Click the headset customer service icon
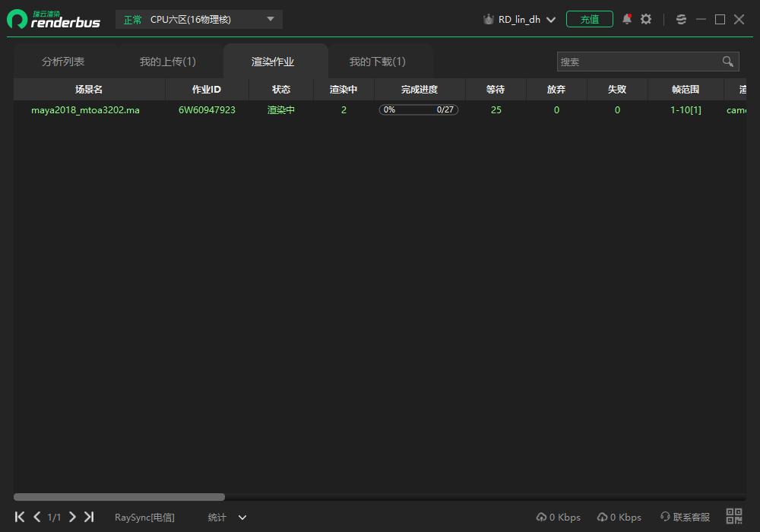Screen dimensions: 760x532 coord(665,517)
